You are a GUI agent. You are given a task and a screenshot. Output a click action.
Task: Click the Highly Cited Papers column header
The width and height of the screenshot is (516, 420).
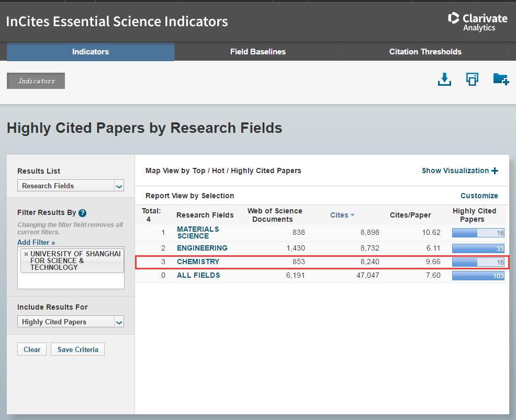tap(474, 215)
